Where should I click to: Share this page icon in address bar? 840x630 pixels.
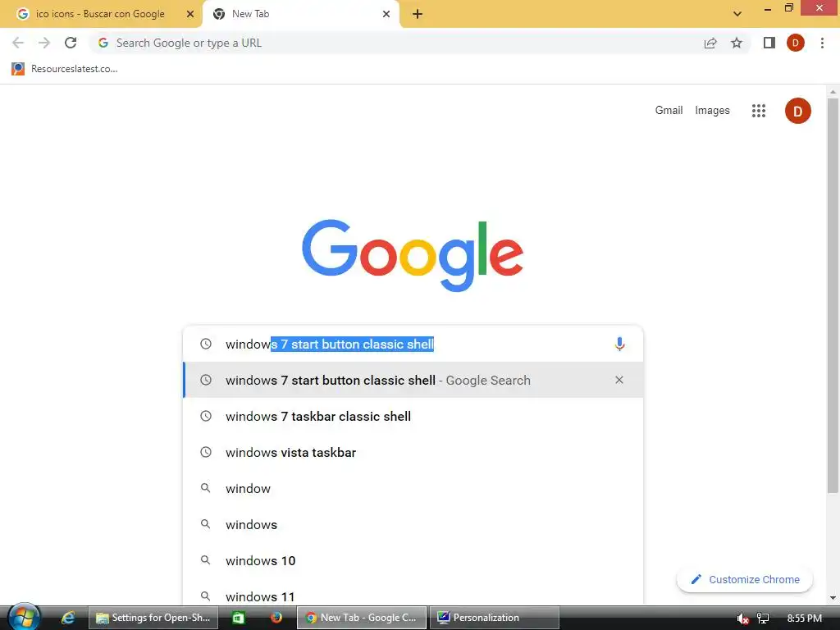click(x=710, y=43)
